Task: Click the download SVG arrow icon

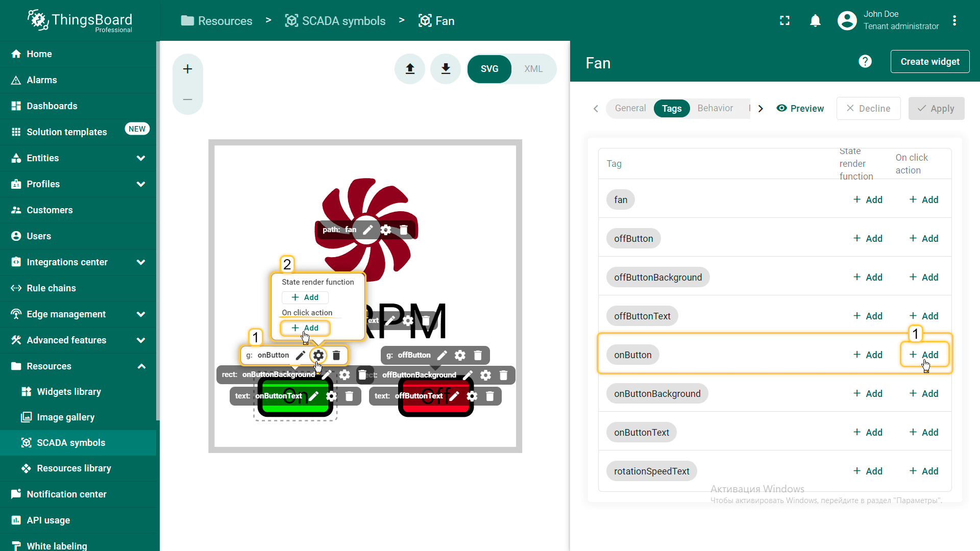Action: [446, 69]
